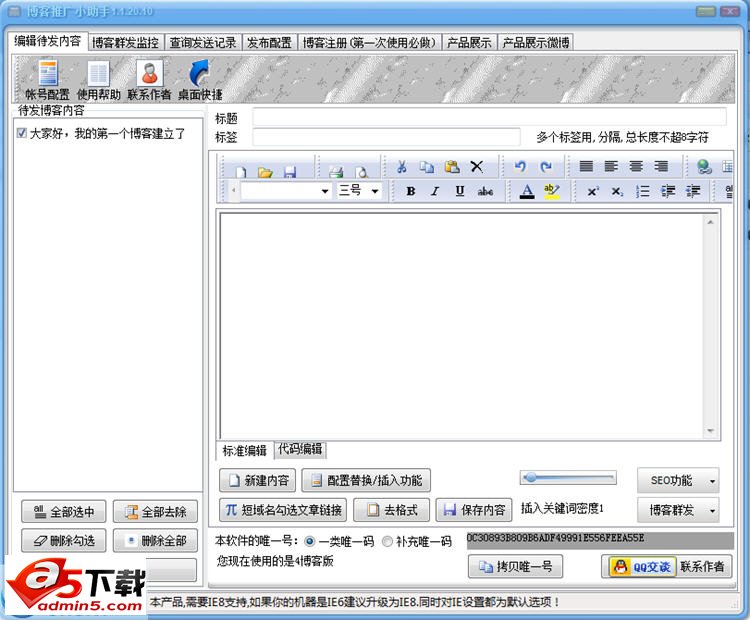The width and height of the screenshot is (750, 620).
Task: Choose text highlight color icon
Action: [x=551, y=191]
